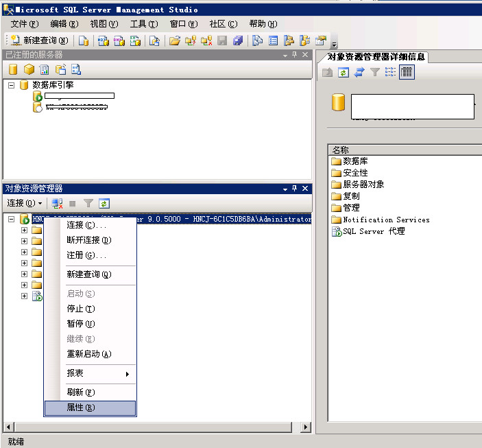Switch details pane to report details view
482x448 pixels.
(407, 72)
